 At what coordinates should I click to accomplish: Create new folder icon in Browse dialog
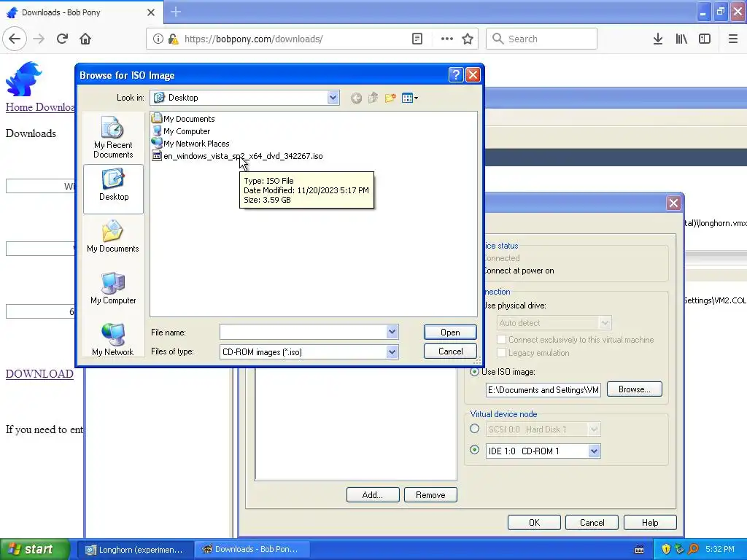click(390, 98)
